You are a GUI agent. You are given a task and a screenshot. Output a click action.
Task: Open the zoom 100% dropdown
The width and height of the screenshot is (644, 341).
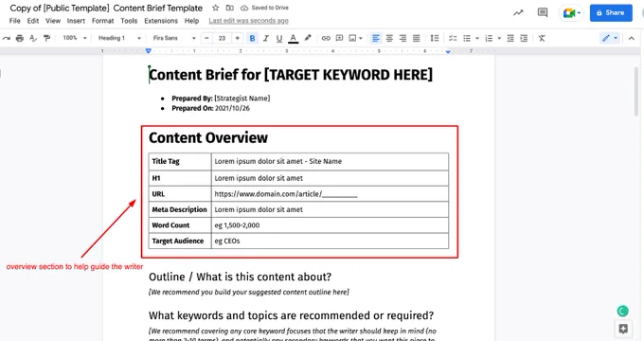pos(74,38)
